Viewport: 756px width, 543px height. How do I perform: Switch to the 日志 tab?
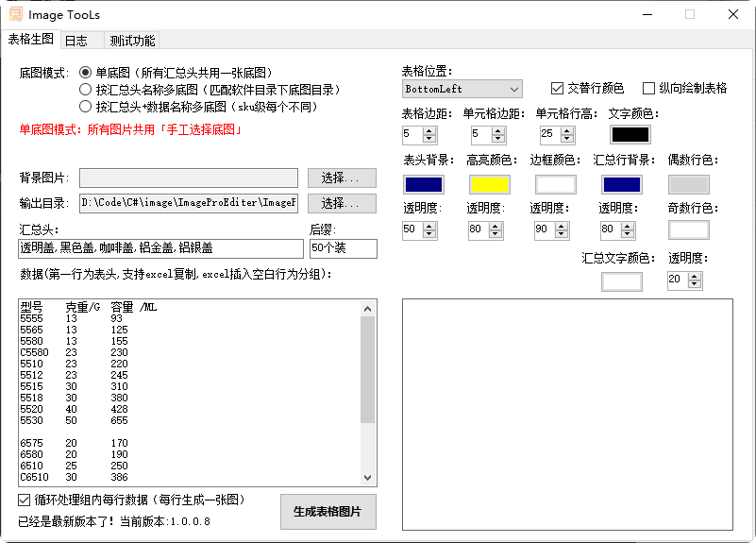(76, 41)
